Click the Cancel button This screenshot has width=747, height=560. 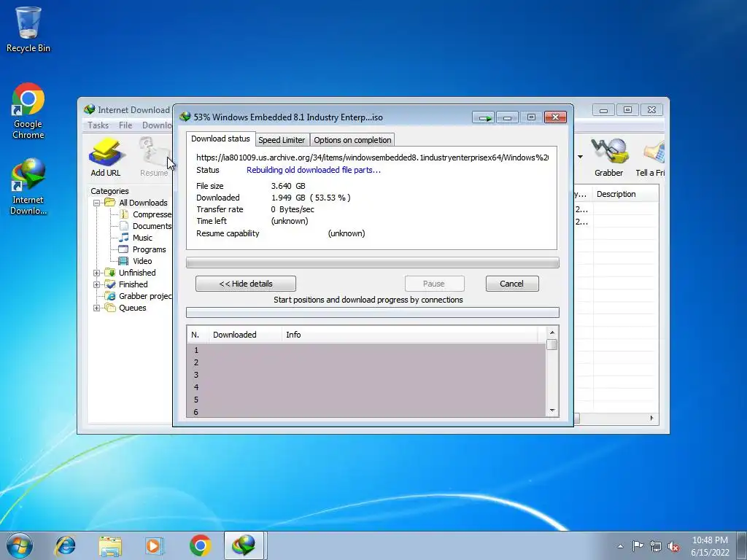511,284
